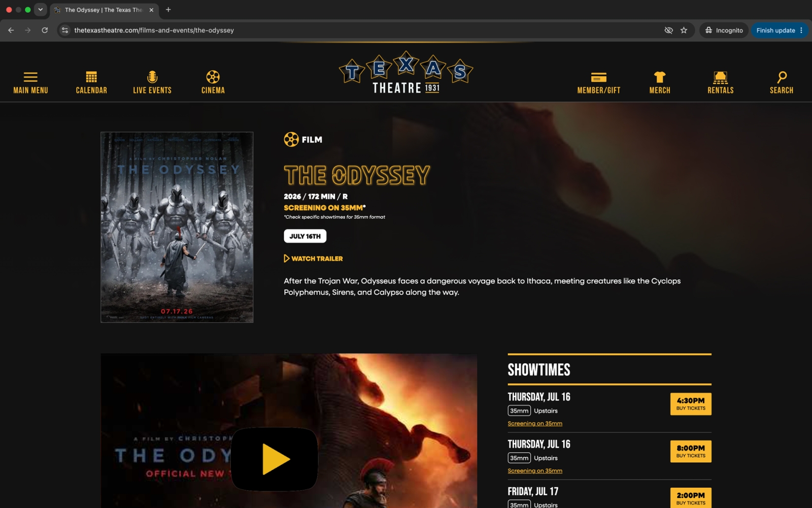Open the Cinema film reel icon
Screen dimensions: 812x508
coord(213,77)
